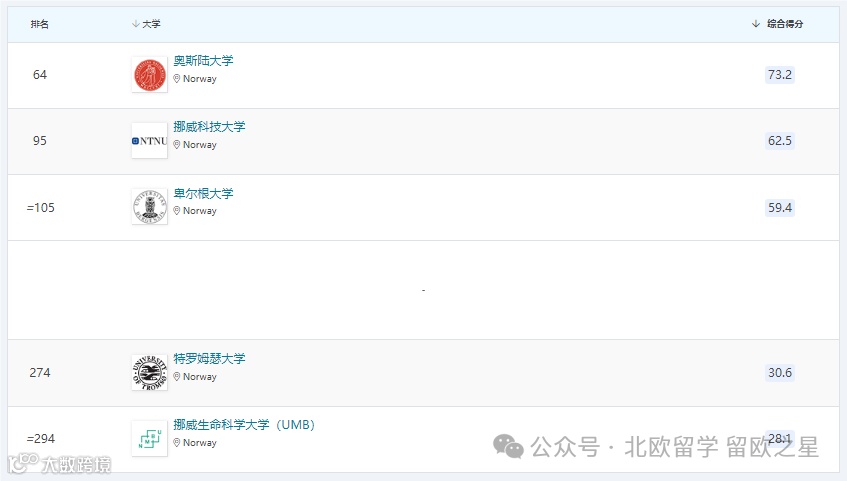
Task: Click the score value 59.4
Action: click(779, 208)
